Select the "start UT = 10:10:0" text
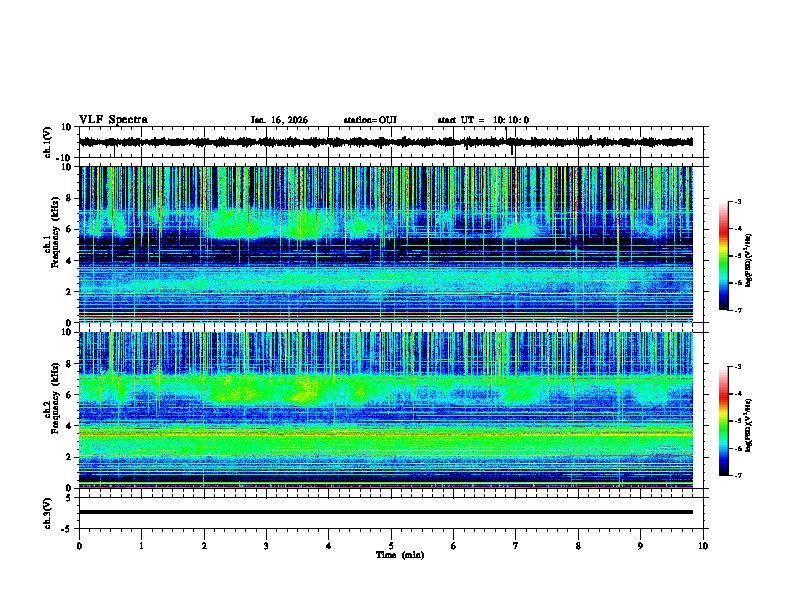The image size is (792, 612). click(483, 120)
